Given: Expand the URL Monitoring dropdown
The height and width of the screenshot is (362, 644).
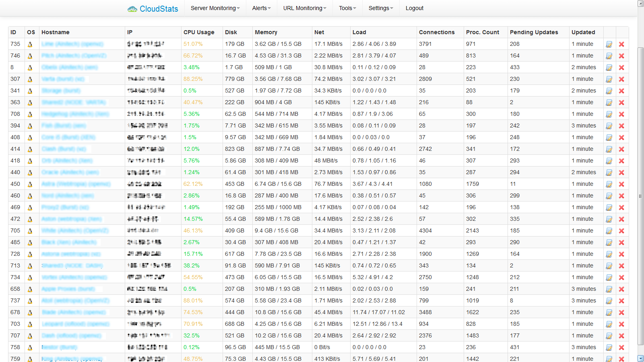Looking at the screenshot, I should [304, 8].
